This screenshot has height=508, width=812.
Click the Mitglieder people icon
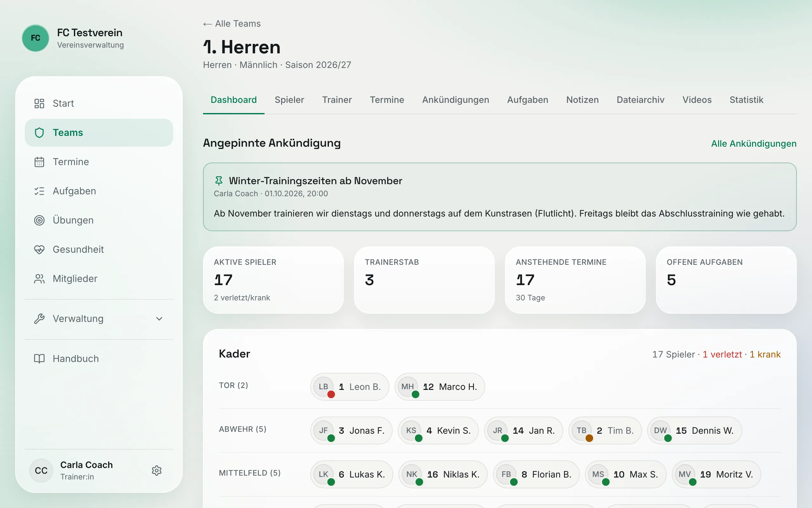39,279
